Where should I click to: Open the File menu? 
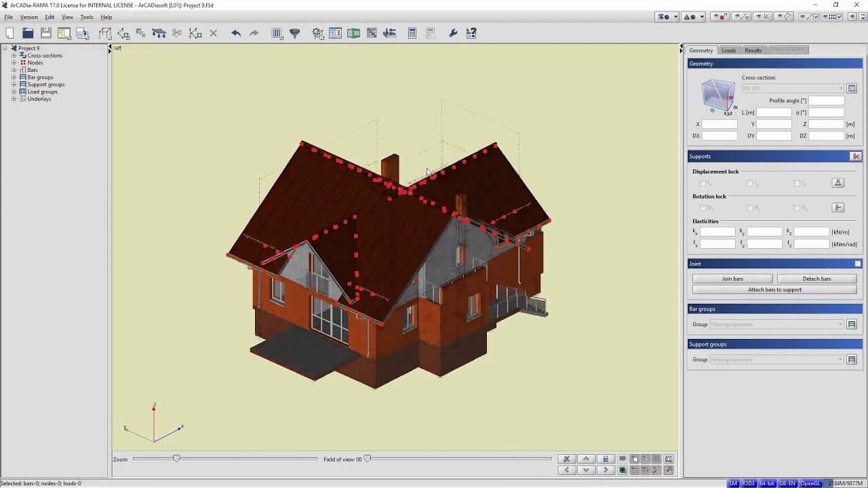(9, 17)
